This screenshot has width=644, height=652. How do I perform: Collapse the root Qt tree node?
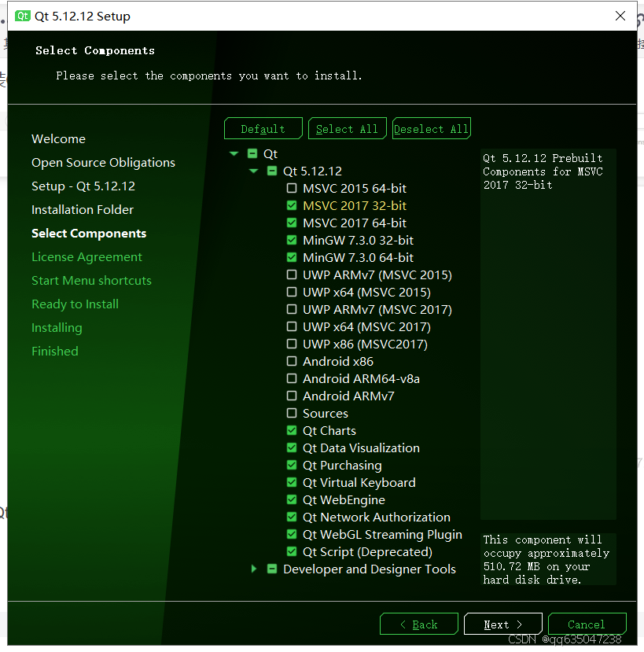pos(234,154)
